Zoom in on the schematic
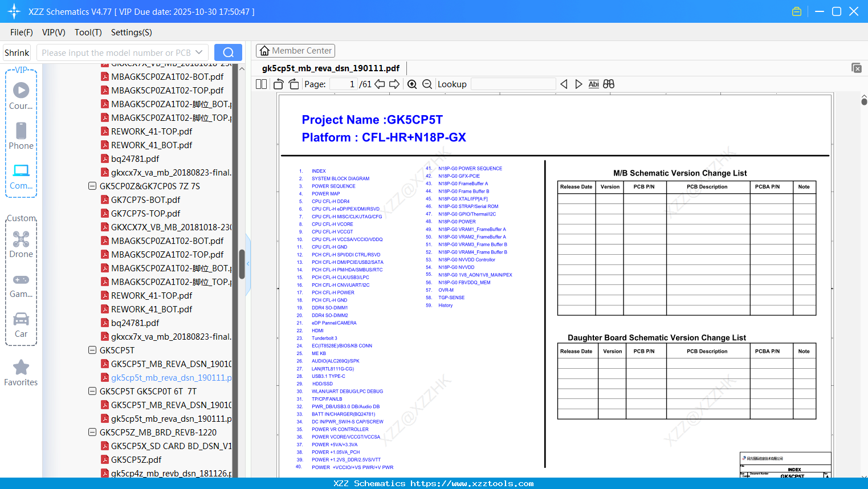This screenshot has width=868, height=489. point(412,84)
